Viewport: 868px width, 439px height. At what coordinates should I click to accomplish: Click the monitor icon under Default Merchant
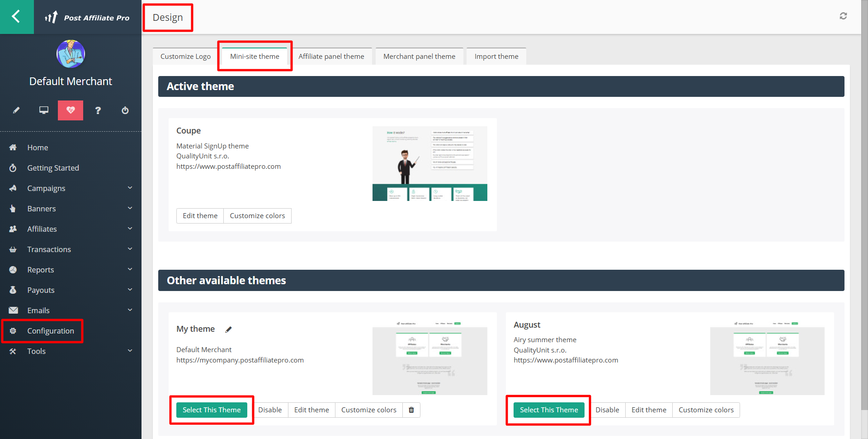[x=44, y=110]
